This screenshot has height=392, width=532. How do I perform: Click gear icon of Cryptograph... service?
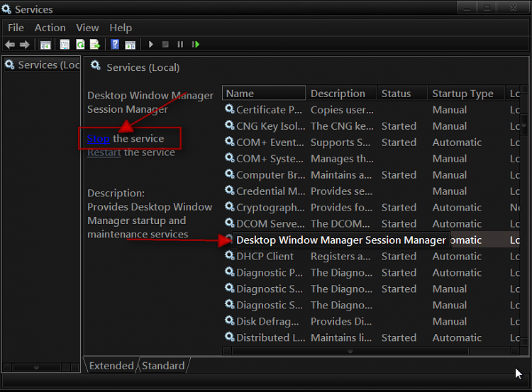click(229, 207)
